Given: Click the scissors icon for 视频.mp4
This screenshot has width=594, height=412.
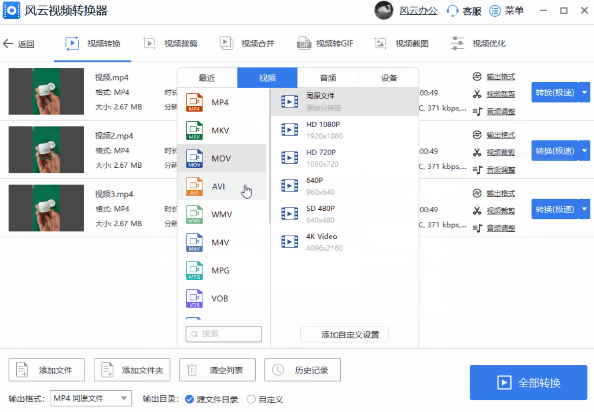Looking at the screenshot, I should 477,94.
